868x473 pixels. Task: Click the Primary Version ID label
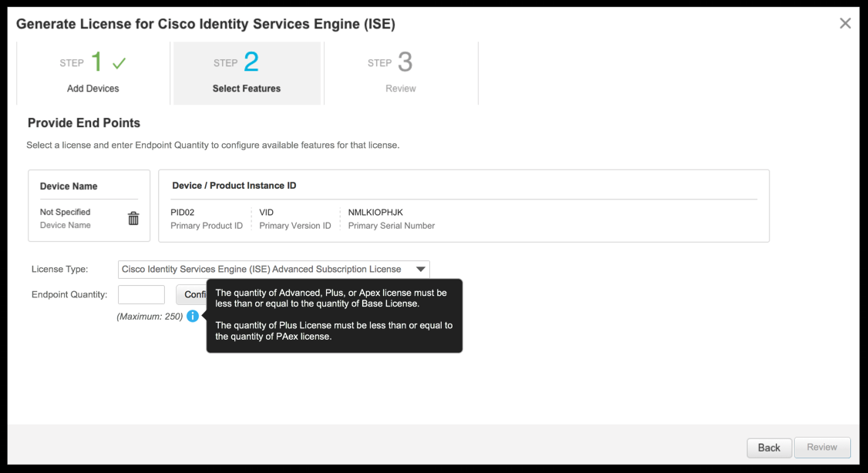tap(295, 226)
